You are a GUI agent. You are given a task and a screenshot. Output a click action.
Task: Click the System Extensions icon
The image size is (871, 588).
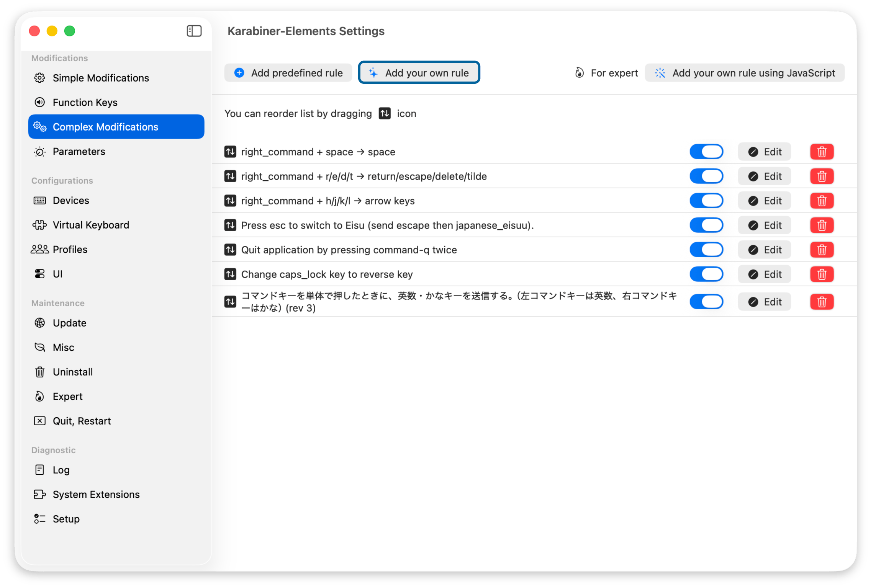tap(40, 494)
